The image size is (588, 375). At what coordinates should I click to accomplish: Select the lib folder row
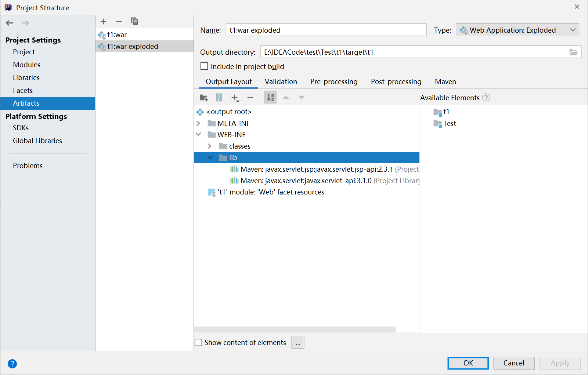[x=307, y=157]
